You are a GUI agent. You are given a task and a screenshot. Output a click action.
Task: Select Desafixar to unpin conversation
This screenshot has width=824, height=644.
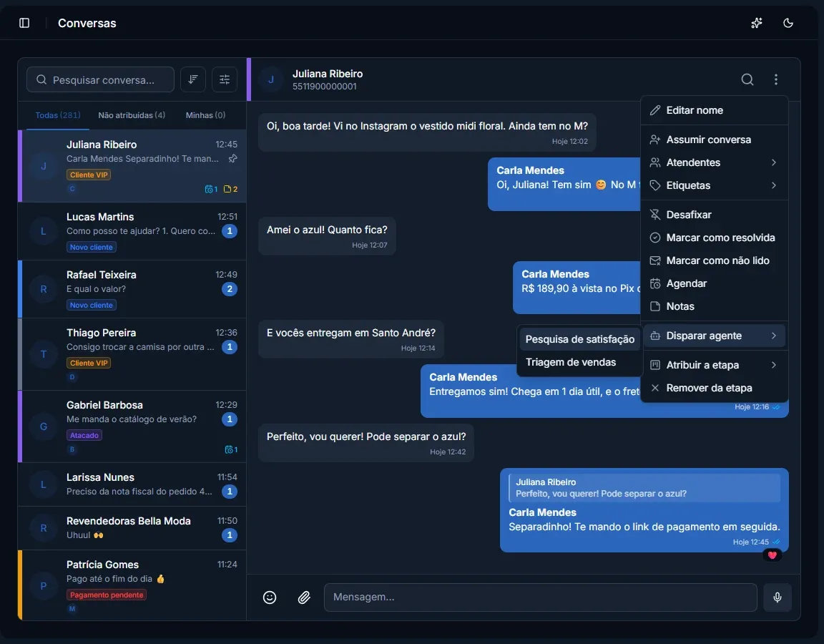714,215
